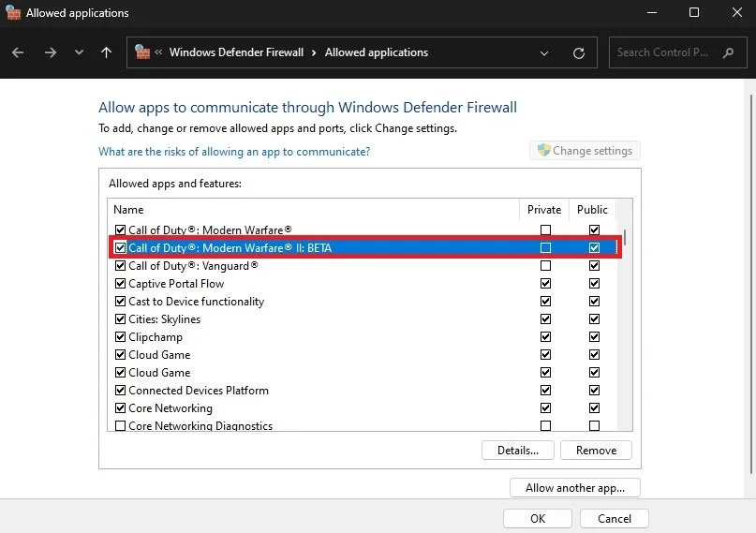This screenshot has width=756, height=533.
Task: Uncheck Core Networking name checkbox
Action: pyautogui.click(x=121, y=408)
